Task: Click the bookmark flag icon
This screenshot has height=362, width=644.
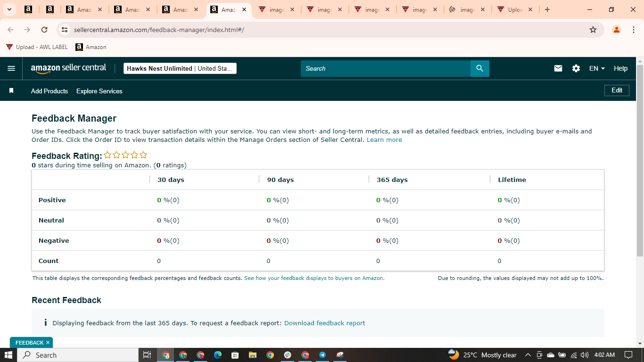Action: coord(11,90)
